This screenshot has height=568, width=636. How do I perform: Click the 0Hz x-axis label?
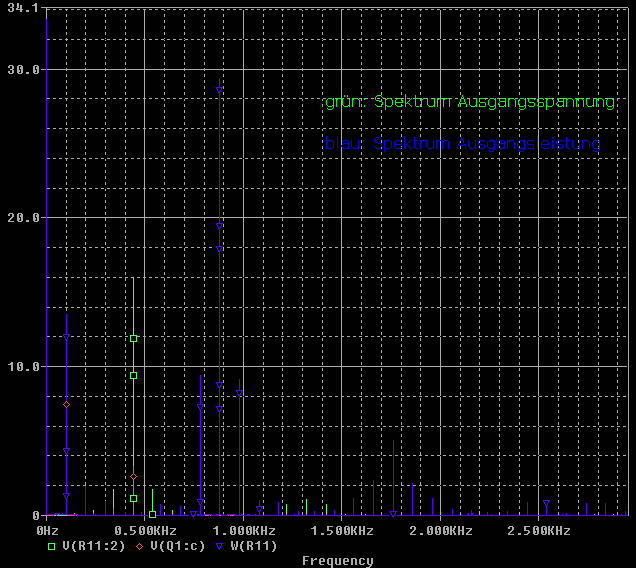[47, 531]
